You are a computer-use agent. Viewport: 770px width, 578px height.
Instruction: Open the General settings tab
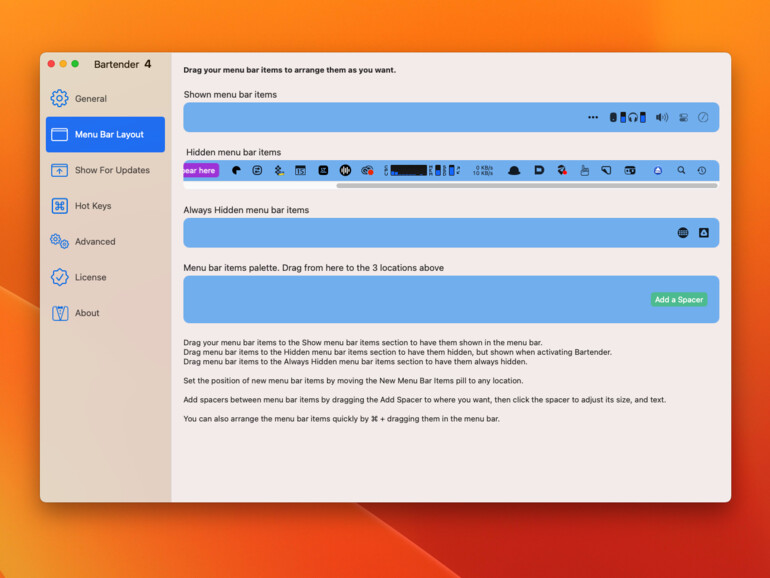[90, 99]
